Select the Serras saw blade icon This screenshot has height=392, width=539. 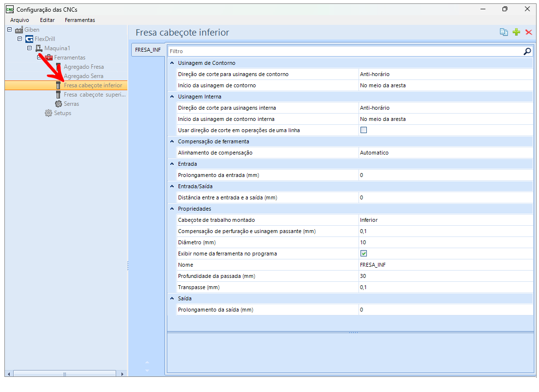59,104
